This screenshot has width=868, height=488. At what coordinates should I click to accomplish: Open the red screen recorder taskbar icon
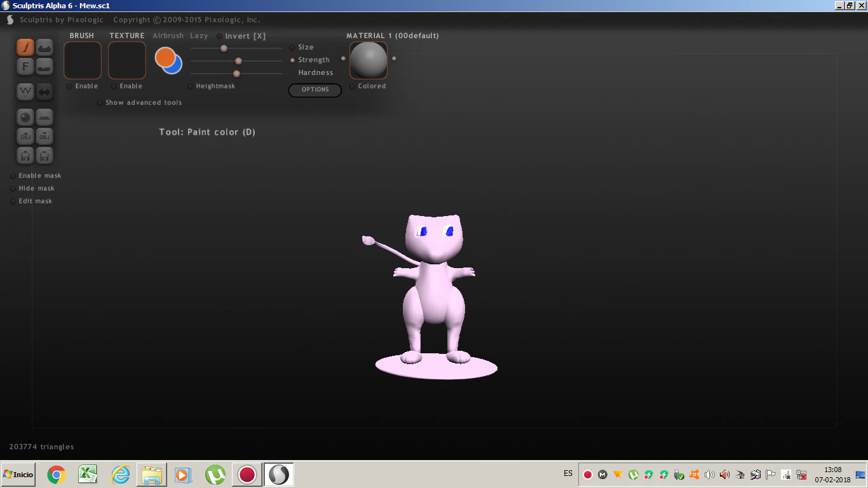tap(247, 475)
